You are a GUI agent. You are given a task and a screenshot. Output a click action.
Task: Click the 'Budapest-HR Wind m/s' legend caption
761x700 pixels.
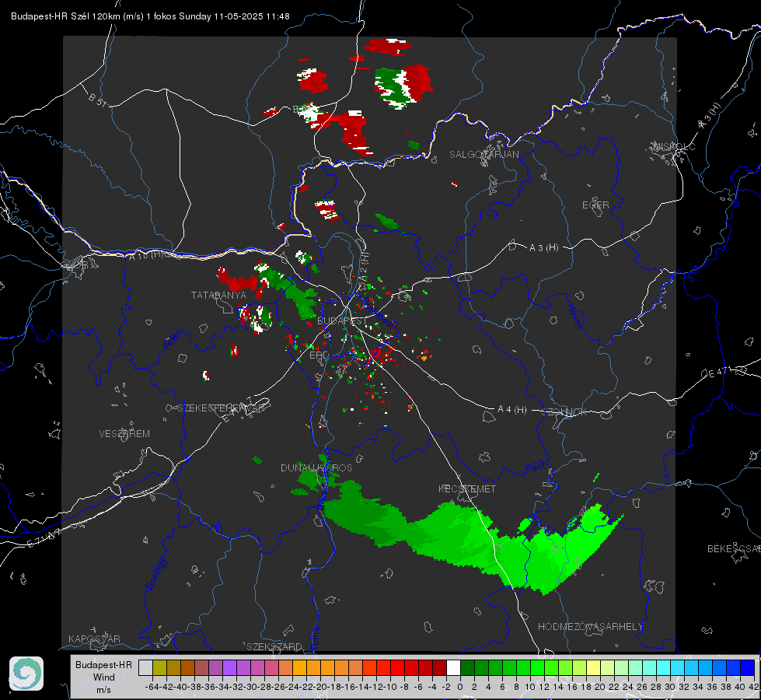104,677
